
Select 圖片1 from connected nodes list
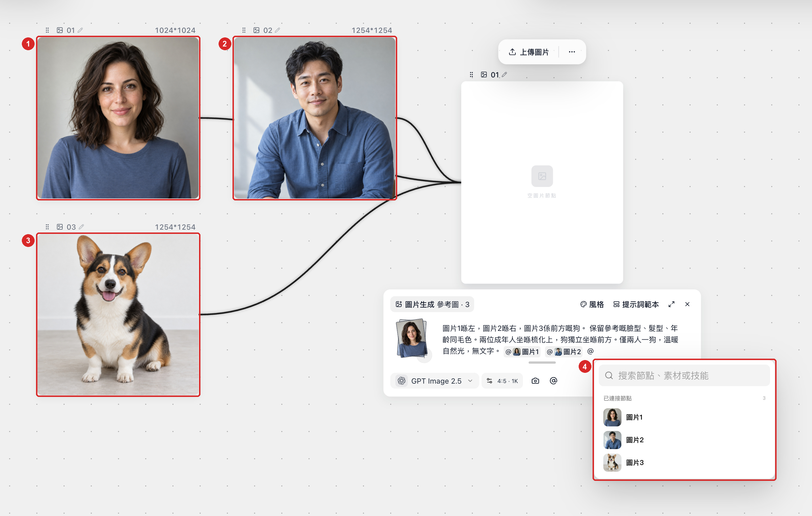[x=684, y=417]
